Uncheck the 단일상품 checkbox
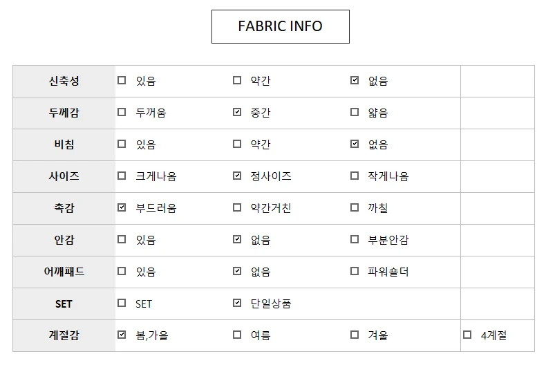 (x=237, y=303)
